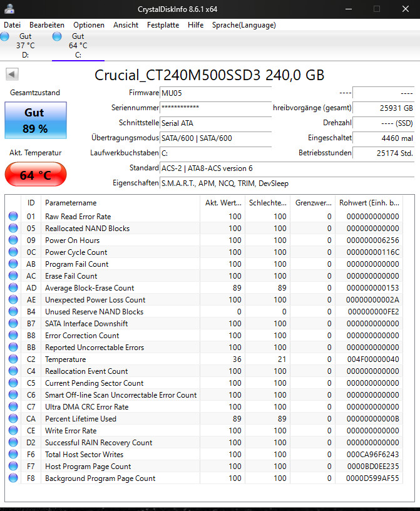Viewport: 420px width, 511px height.
Task: Open the Hilfe menu
Action: pyautogui.click(x=195, y=25)
